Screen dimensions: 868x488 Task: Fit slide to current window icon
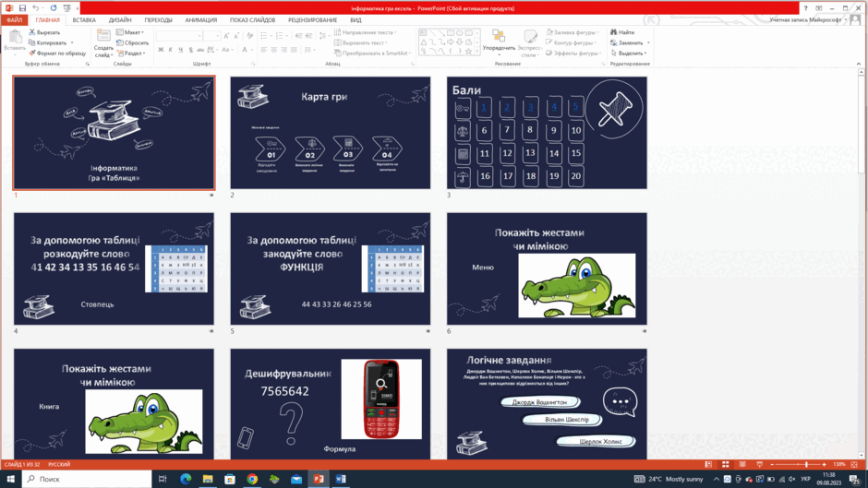pyautogui.click(x=854, y=464)
